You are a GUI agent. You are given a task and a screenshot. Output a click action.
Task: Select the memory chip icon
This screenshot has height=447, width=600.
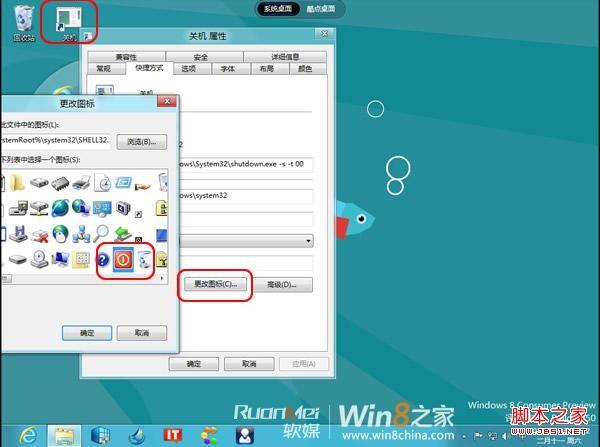[60, 183]
